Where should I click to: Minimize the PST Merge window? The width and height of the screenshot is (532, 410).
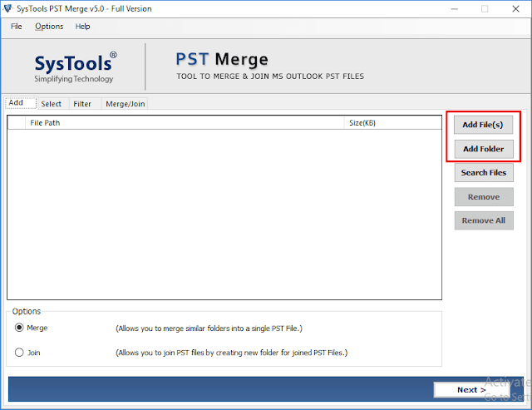coord(455,9)
